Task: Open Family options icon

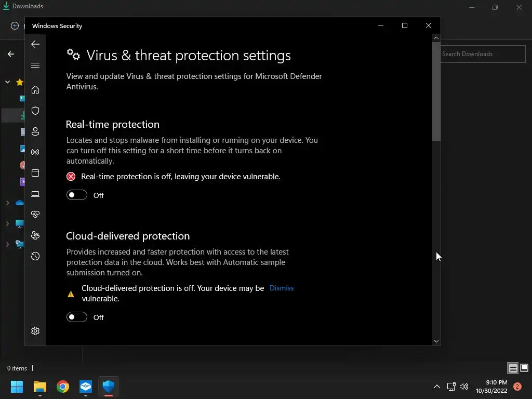Action: 35,235
